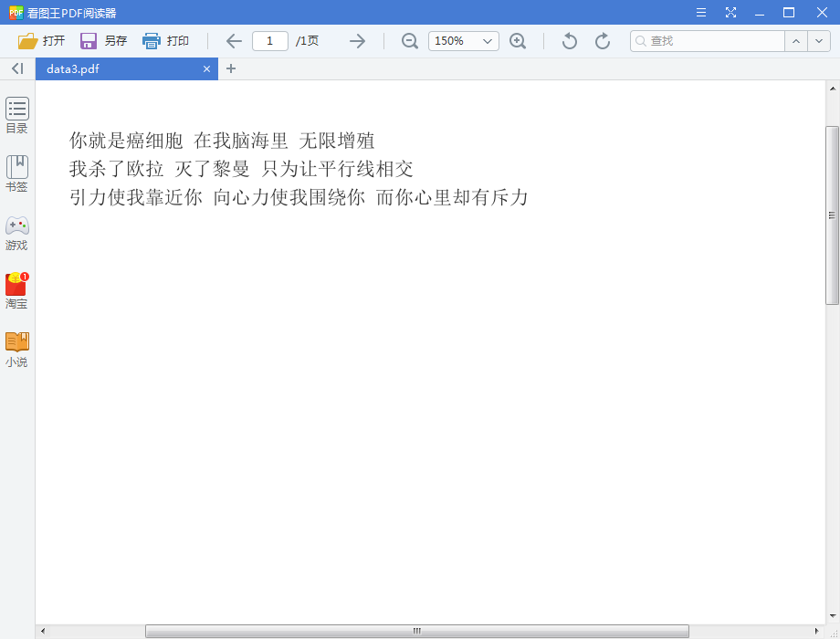Zoom in with the plus magnifier
840x639 pixels.
[x=518, y=41]
